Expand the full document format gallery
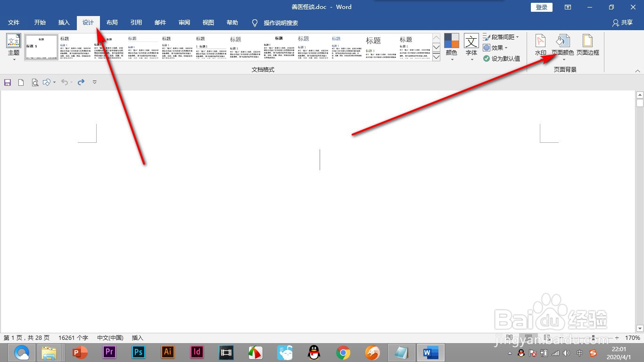Image resolution: width=644 pixels, height=362 pixels. tap(436, 57)
